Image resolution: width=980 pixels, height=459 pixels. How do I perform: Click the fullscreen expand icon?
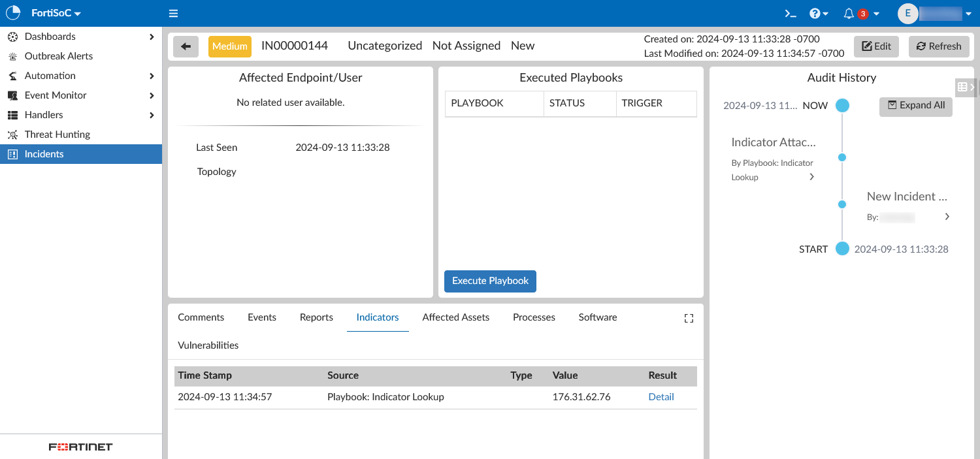(689, 318)
